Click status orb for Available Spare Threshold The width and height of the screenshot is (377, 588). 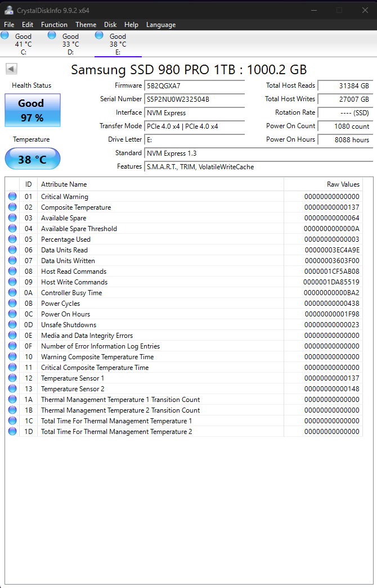(12, 228)
